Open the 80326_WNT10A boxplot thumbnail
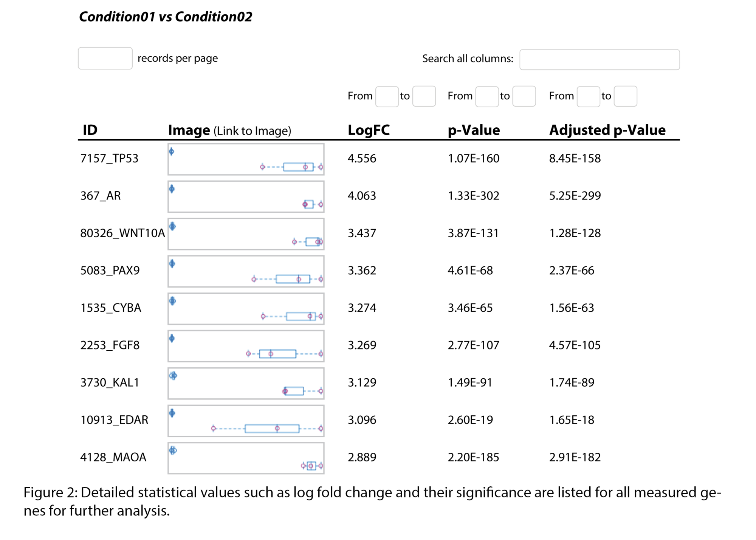Viewport: 756px width, 540px height. [x=246, y=234]
